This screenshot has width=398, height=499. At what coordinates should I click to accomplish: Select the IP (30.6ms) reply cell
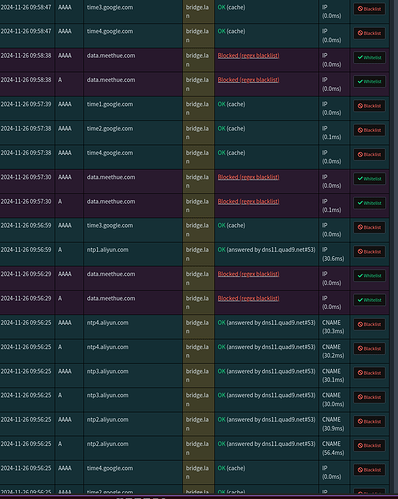[333, 254]
